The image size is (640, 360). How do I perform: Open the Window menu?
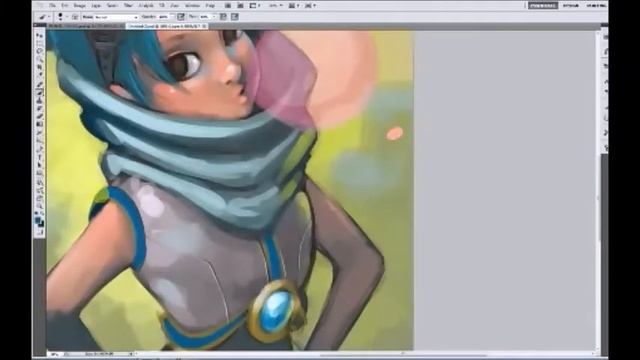(x=192, y=6)
